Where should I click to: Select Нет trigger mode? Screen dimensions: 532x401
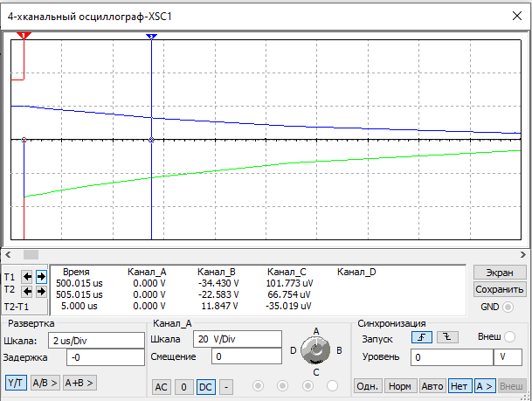[x=459, y=386]
